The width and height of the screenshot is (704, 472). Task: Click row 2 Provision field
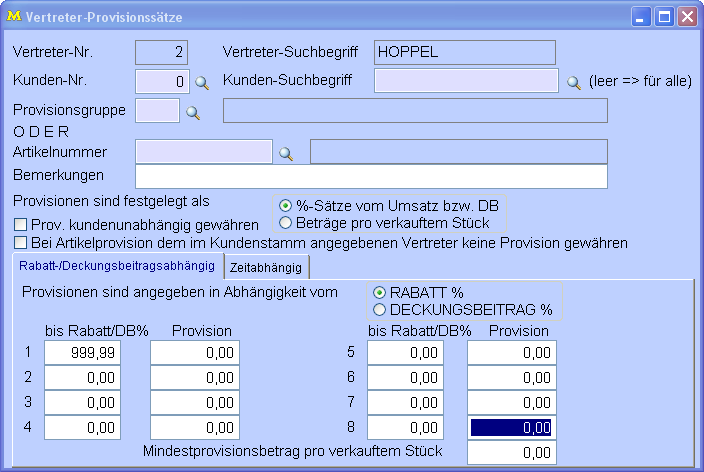(x=195, y=377)
